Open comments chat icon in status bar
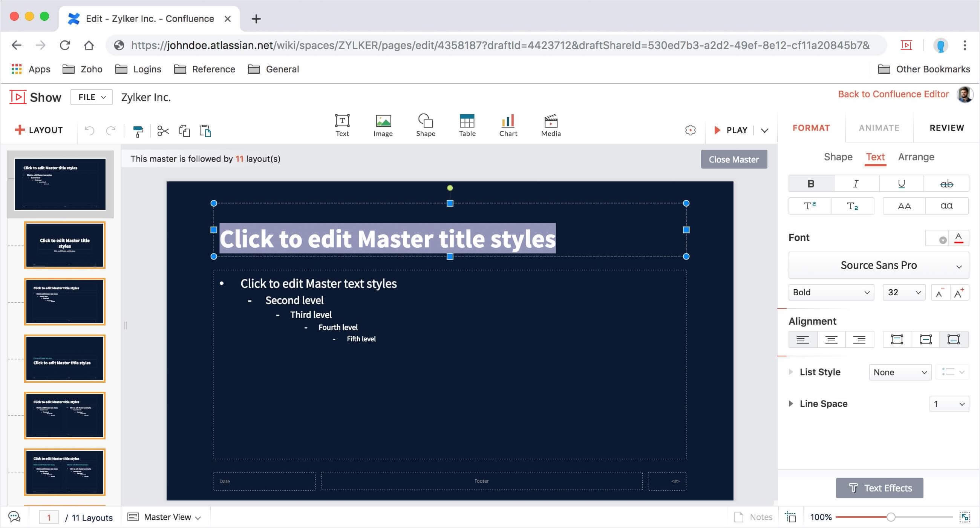Viewport: 980px width, 528px height. (x=14, y=517)
